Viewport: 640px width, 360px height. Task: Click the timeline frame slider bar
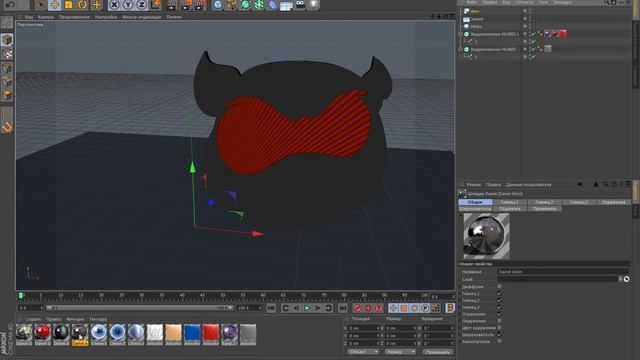point(139,308)
